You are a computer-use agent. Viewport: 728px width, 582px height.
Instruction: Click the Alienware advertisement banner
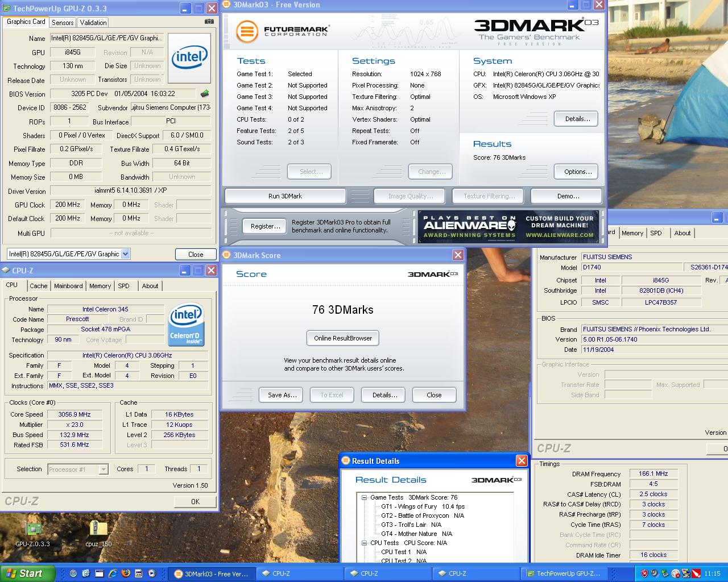pyautogui.click(x=508, y=227)
